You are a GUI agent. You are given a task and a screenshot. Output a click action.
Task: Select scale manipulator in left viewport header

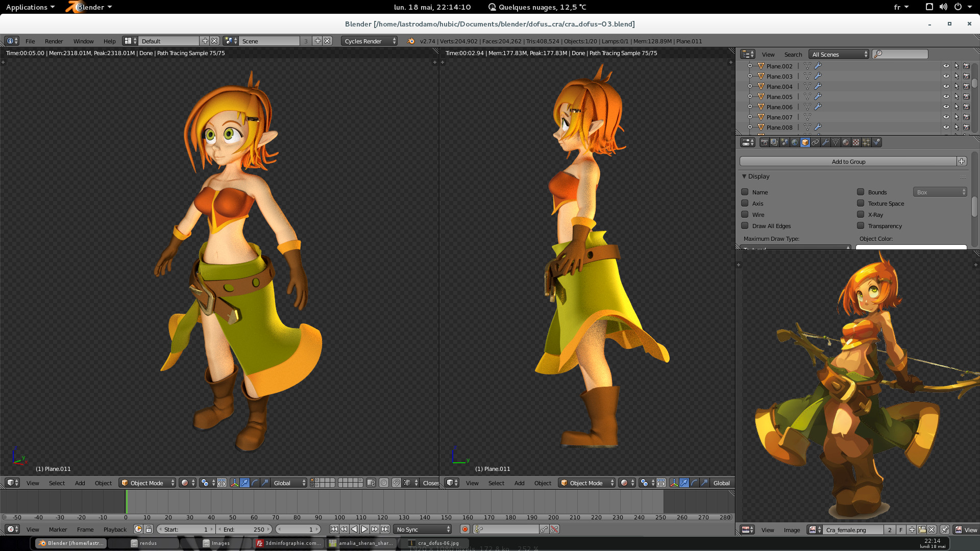tap(265, 483)
